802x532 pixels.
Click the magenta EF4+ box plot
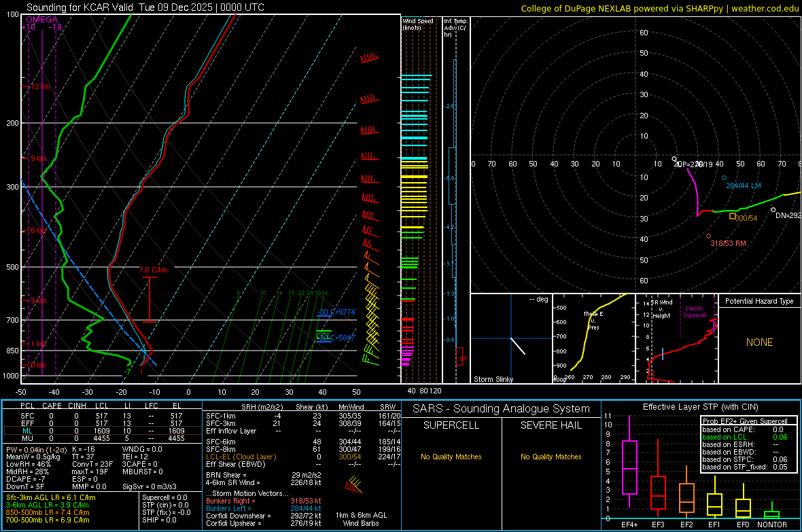(x=629, y=467)
